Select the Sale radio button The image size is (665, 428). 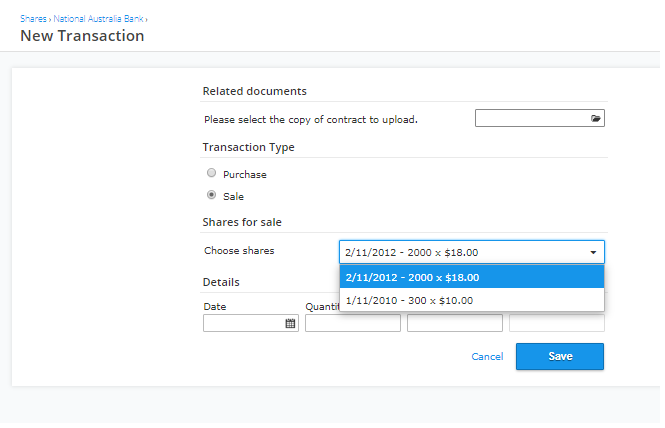[211, 195]
